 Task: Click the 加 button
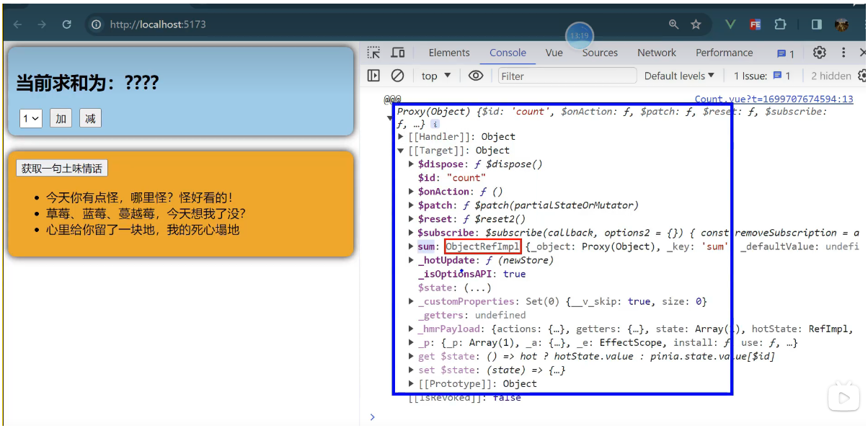pos(61,119)
